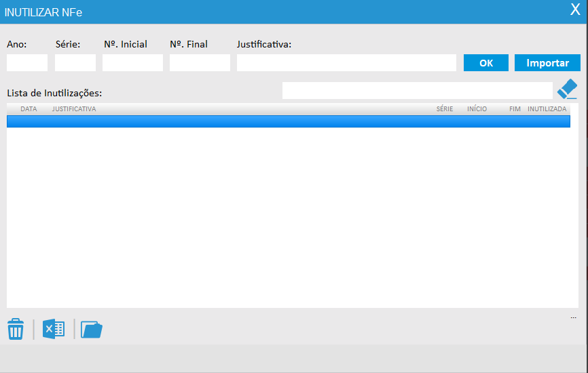
Task: Click the INÍCIO column header
Action: pos(477,109)
